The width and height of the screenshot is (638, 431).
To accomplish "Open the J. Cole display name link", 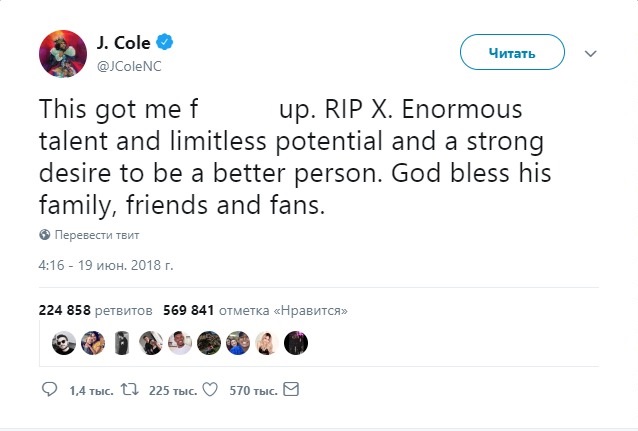I will pos(122,42).
